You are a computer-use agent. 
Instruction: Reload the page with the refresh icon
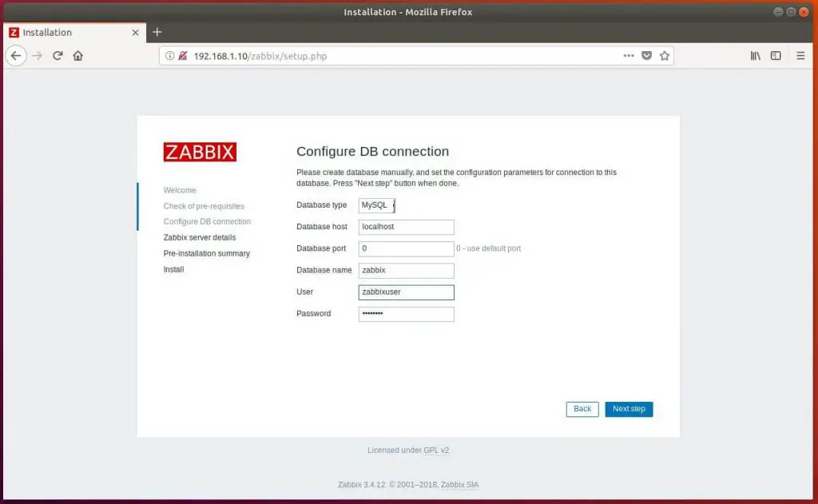tap(58, 56)
